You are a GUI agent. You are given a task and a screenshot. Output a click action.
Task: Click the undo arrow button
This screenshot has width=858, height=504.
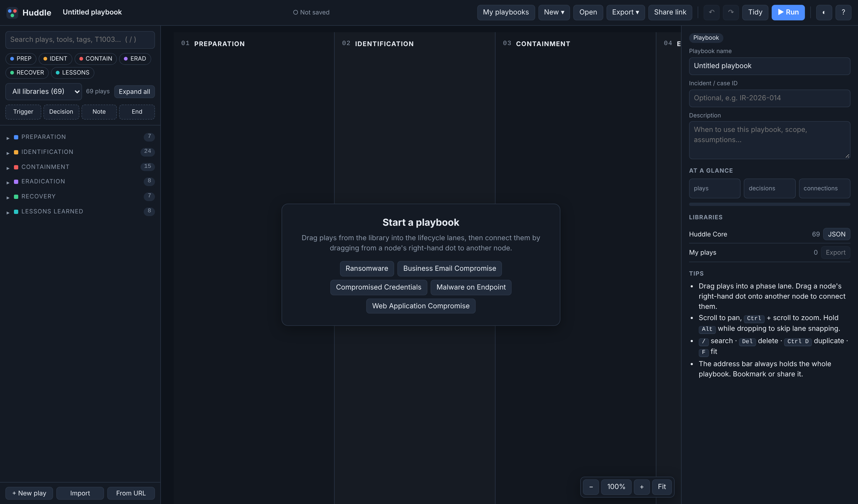711,12
